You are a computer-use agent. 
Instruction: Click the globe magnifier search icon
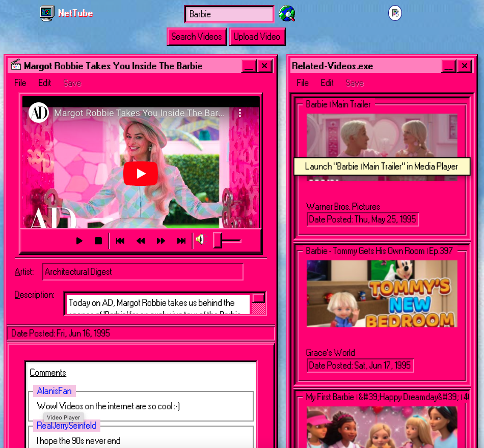(287, 14)
